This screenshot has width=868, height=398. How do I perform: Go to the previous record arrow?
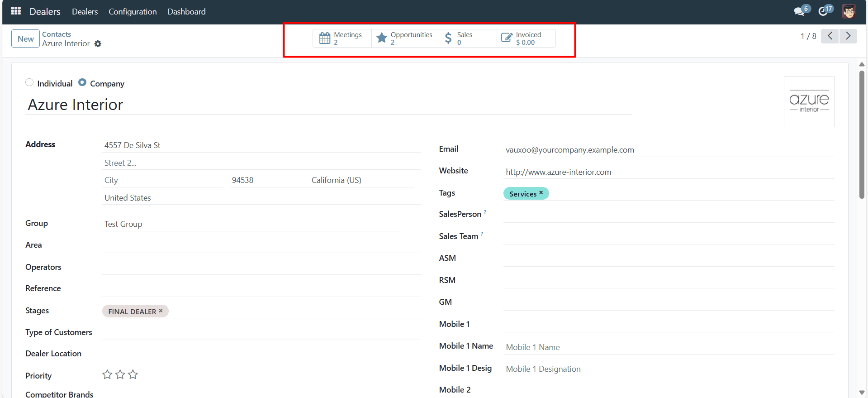click(830, 36)
